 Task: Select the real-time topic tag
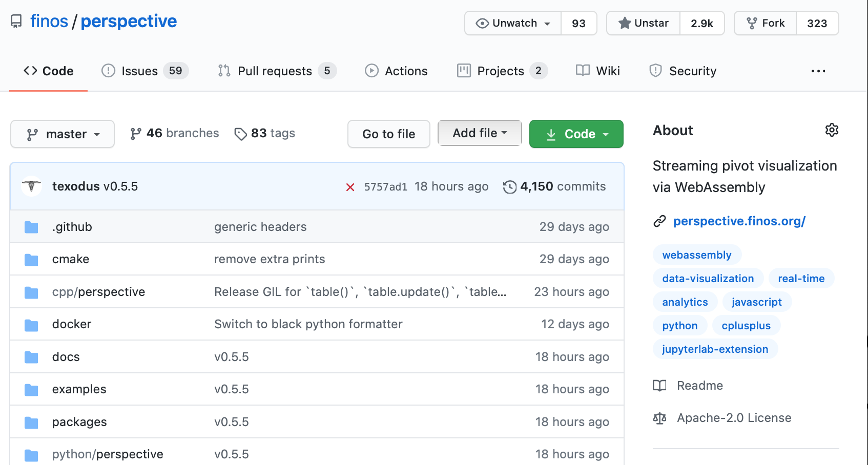(801, 279)
